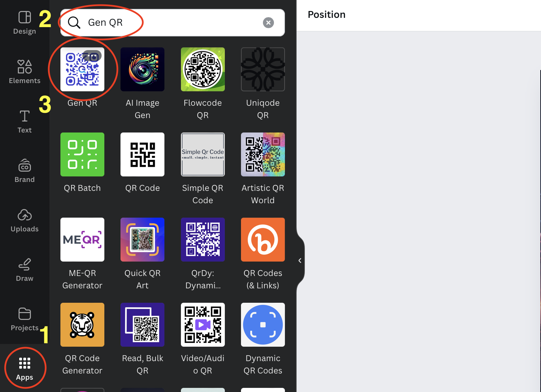Go to the Uploads tab
This screenshot has height=392, width=541.
click(x=25, y=220)
